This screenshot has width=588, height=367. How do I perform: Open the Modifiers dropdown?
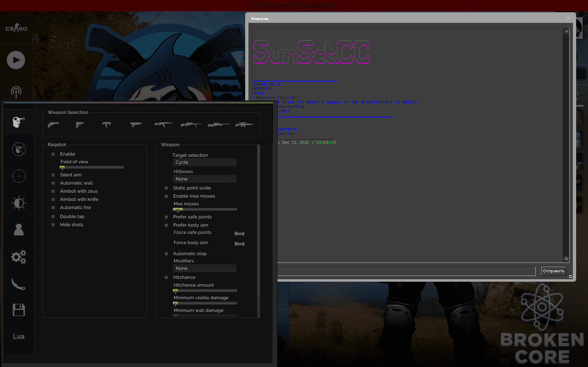[x=205, y=268]
